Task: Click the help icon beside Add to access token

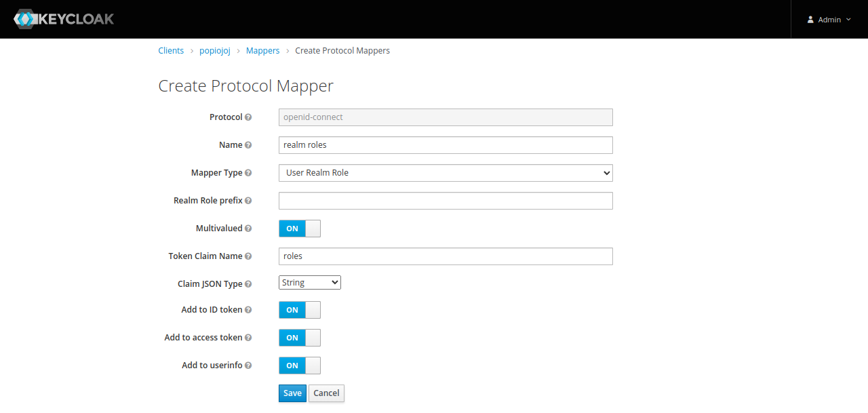Action: click(x=249, y=337)
